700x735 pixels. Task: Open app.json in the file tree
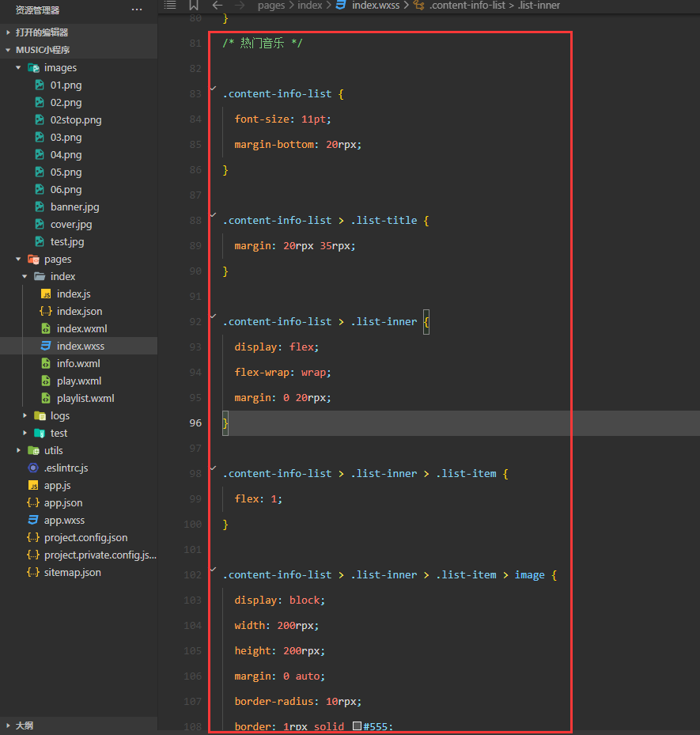tap(63, 502)
